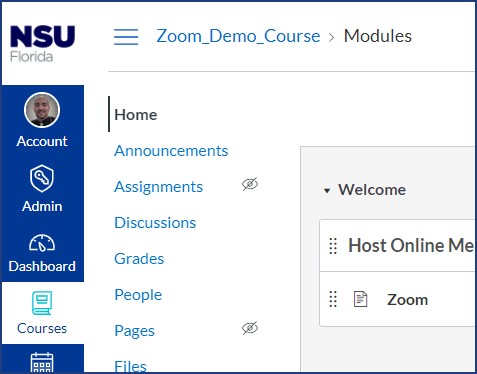
Task: Click the hidden-eye icon beside Pages
Action: [x=250, y=328]
